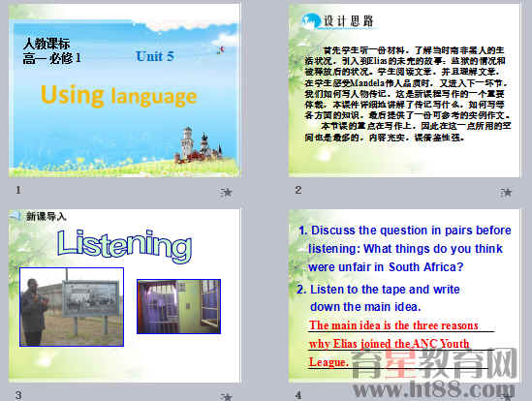
Task: Select the 设计思路 paragraph text on slide 2
Action: (x=407, y=94)
